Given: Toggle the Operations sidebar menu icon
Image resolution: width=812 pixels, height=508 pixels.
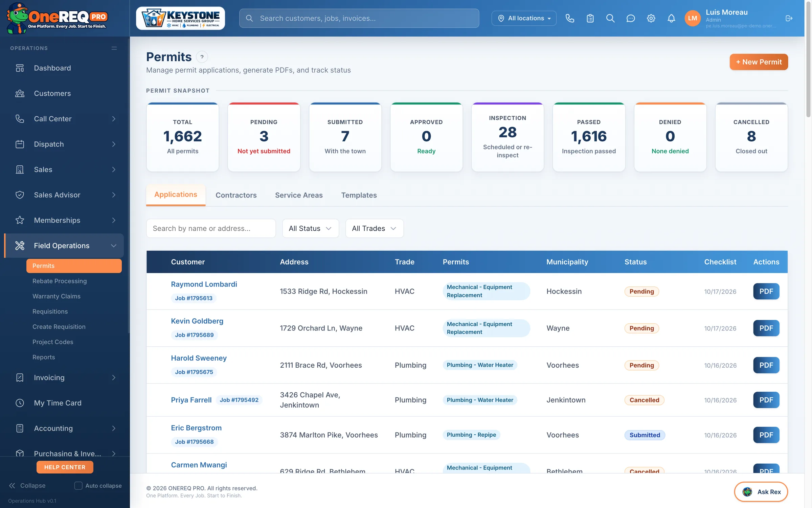Looking at the screenshot, I should 114,48.
